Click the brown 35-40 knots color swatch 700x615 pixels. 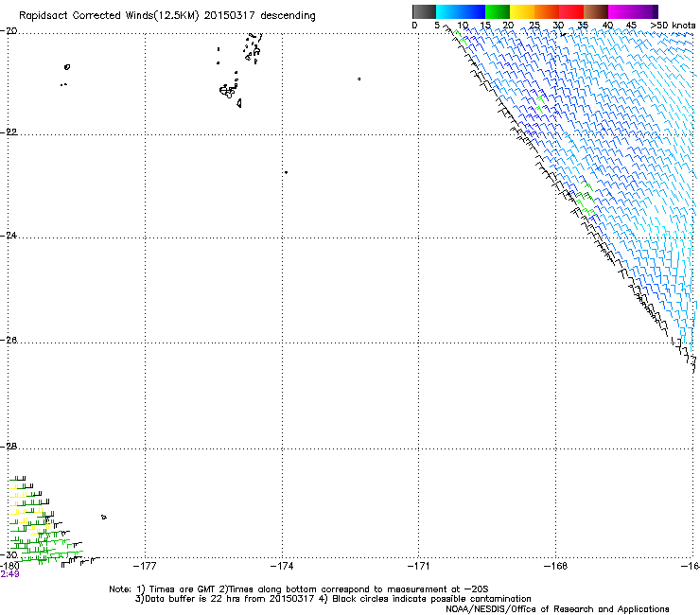(x=596, y=11)
